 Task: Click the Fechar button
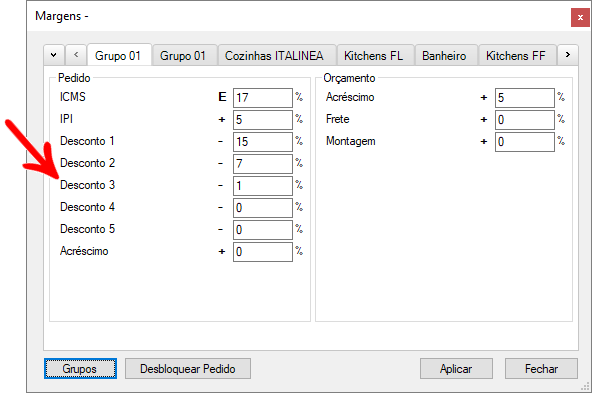pos(541,368)
